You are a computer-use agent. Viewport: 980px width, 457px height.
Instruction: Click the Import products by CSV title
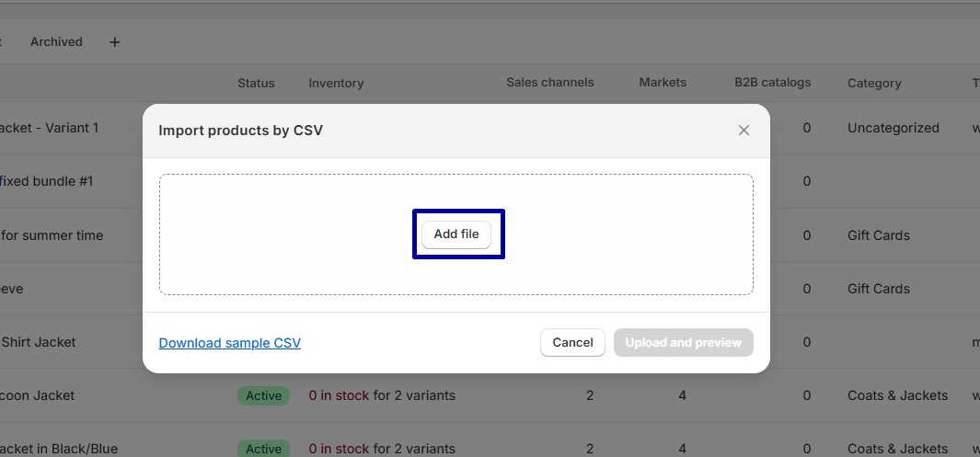tap(240, 131)
